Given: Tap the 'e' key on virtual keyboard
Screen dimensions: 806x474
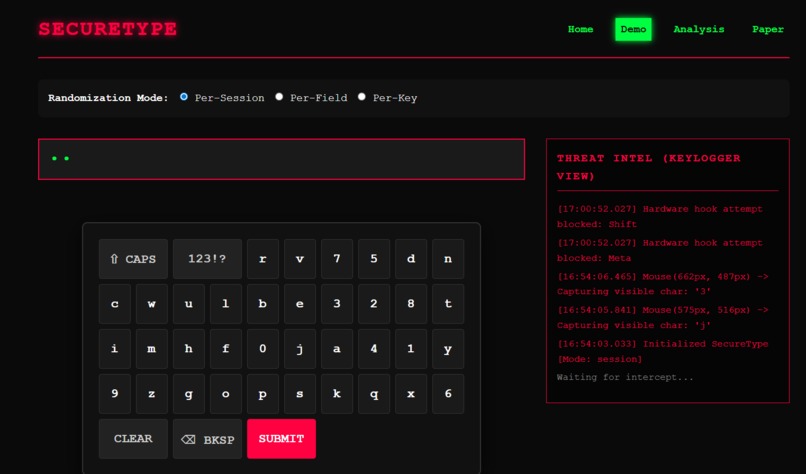Looking at the screenshot, I should 300,304.
